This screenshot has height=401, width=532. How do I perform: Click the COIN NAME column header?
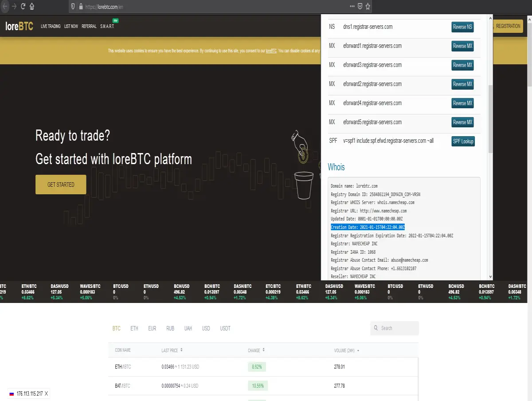123,350
